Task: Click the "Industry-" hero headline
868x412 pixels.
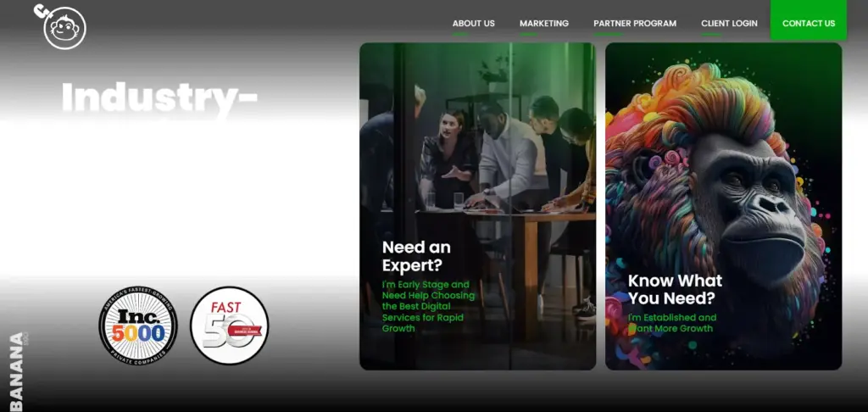Action: [x=159, y=97]
